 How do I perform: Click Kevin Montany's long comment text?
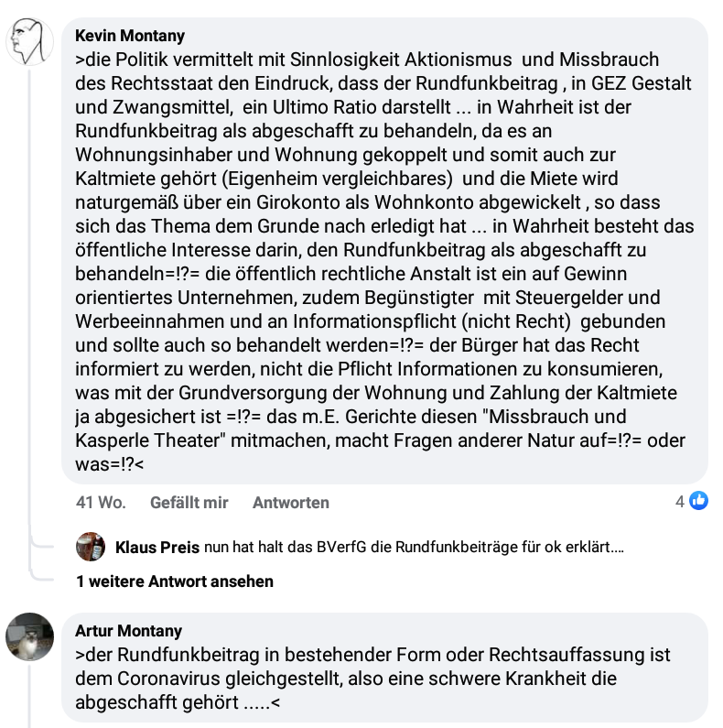pos(384,262)
